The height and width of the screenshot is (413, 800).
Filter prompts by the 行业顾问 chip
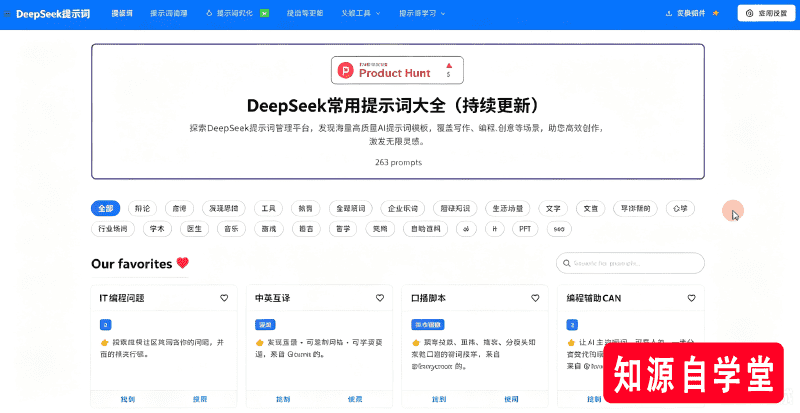[113, 229]
